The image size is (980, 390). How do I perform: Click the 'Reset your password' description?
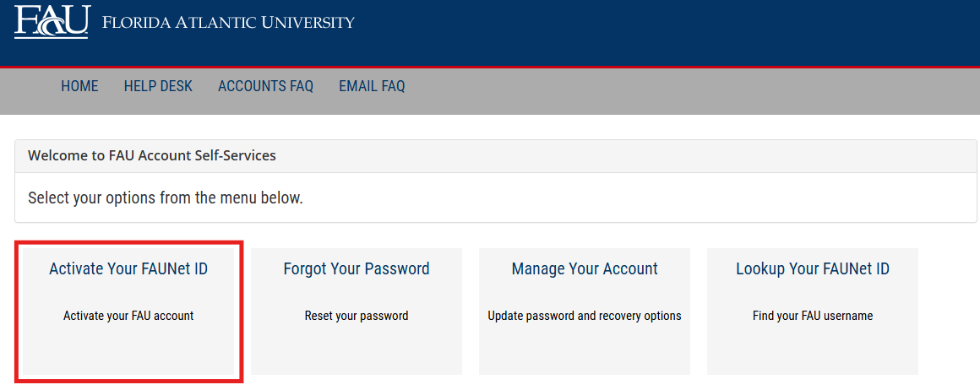(357, 317)
